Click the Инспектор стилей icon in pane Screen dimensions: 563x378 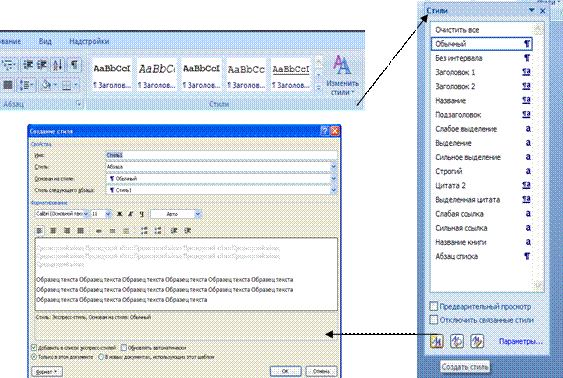click(457, 341)
